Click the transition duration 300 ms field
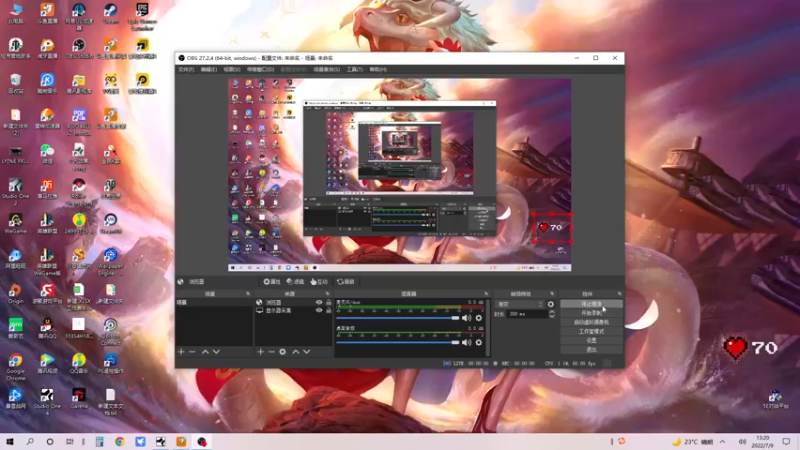 [x=527, y=314]
